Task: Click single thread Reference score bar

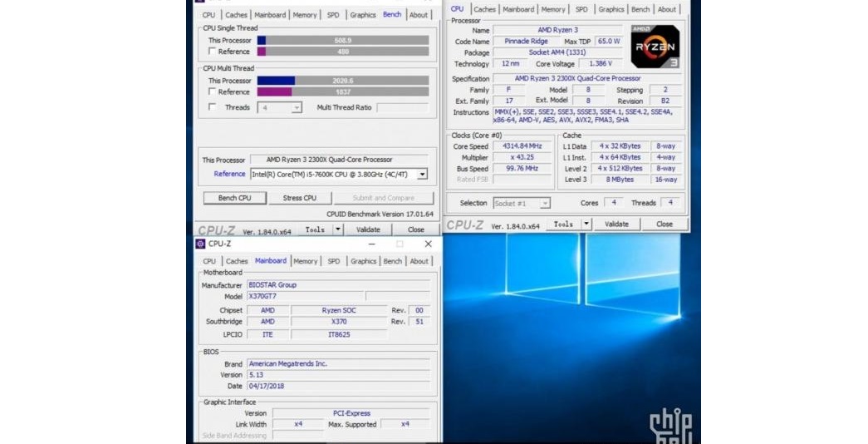Action: pyautogui.click(x=343, y=51)
